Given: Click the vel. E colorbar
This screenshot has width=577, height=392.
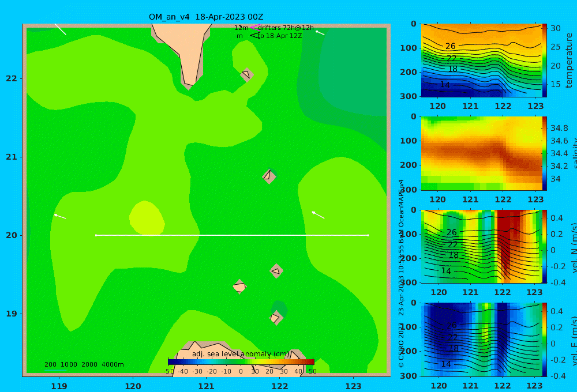Looking at the screenshot, I should tap(544, 340).
